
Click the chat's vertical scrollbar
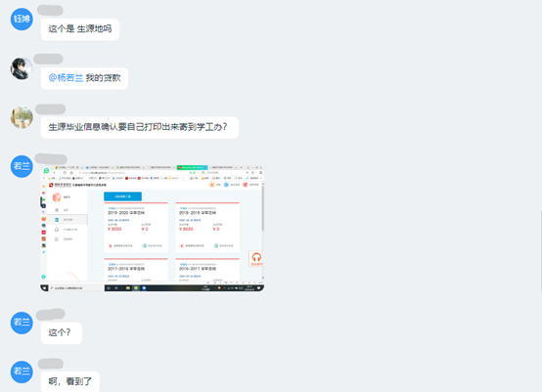(x=541, y=250)
